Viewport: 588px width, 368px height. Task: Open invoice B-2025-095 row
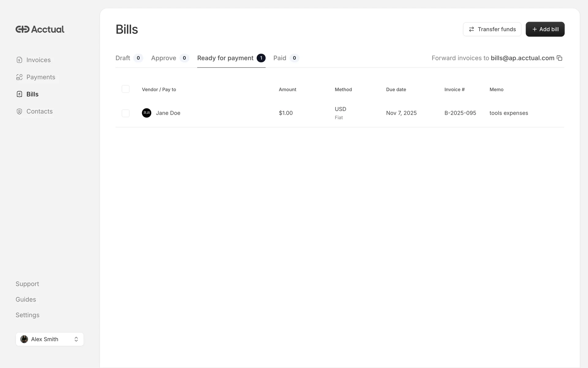460,113
